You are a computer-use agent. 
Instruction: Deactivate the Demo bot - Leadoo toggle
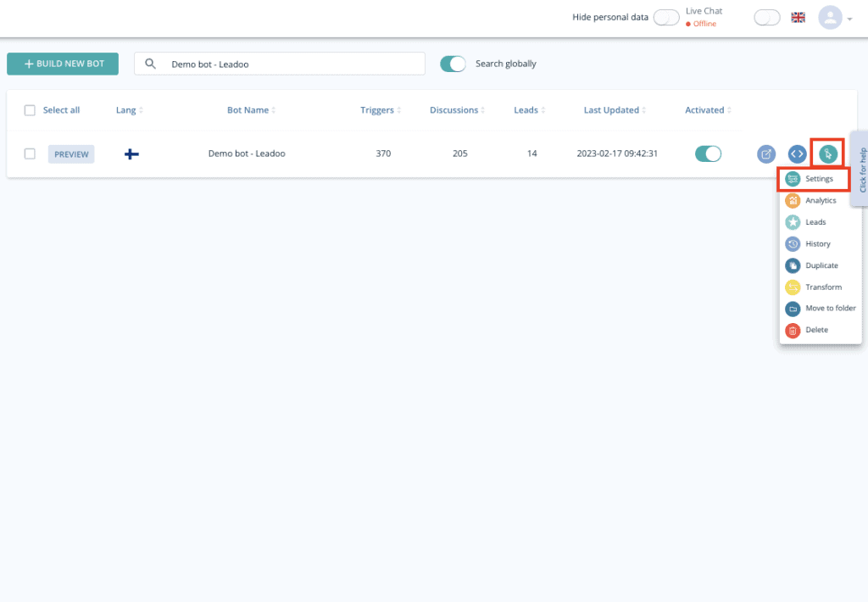[x=708, y=153]
